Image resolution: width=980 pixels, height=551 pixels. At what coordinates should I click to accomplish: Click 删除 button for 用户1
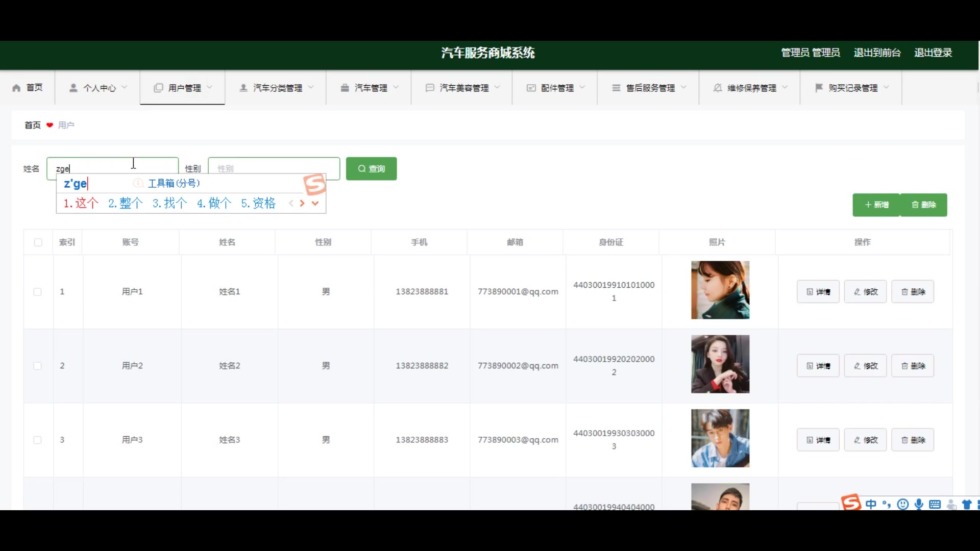913,292
